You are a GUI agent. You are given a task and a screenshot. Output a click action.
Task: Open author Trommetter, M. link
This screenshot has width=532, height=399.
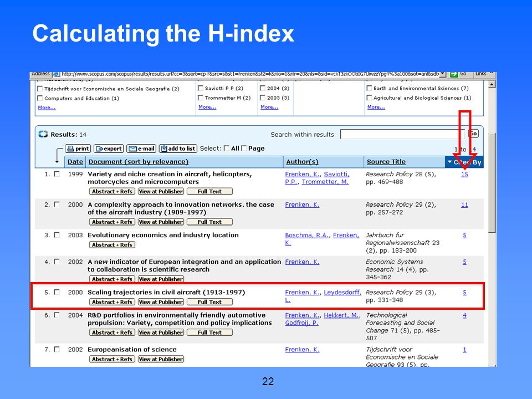[x=325, y=182]
